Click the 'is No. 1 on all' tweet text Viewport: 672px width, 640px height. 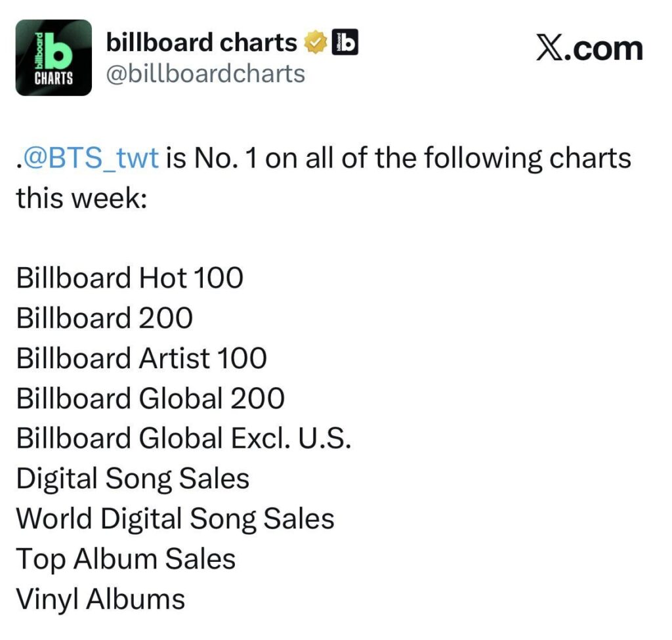click(x=253, y=158)
